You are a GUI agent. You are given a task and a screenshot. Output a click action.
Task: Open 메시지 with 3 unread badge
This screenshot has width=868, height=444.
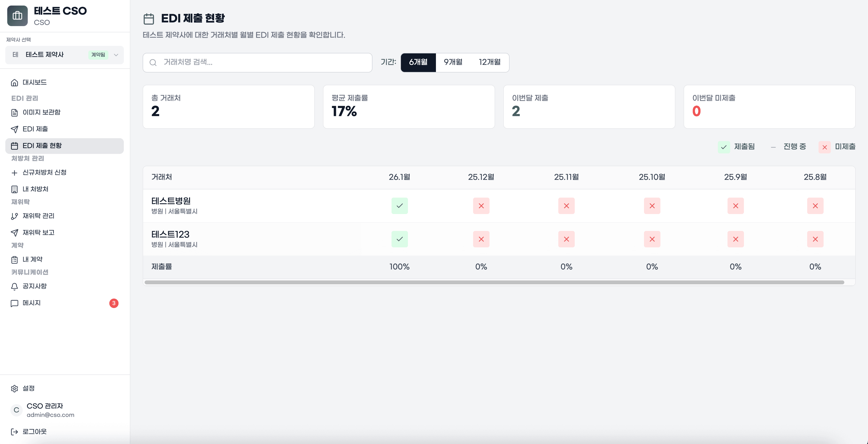click(31, 303)
